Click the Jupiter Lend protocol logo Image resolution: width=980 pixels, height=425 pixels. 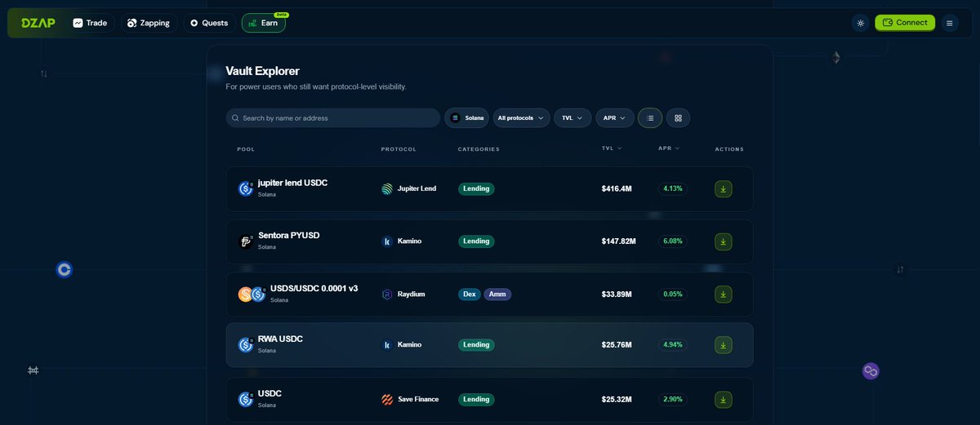(x=387, y=188)
